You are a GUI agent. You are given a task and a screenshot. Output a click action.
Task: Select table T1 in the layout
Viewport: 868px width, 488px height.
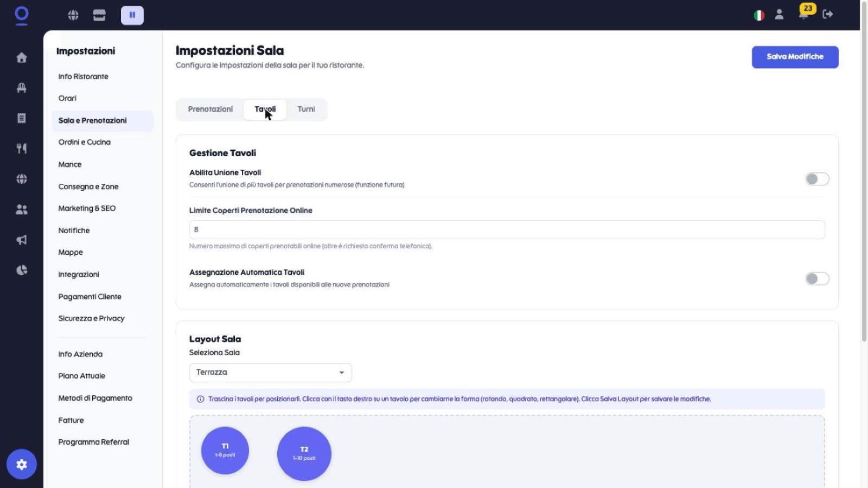[x=225, y=451]
